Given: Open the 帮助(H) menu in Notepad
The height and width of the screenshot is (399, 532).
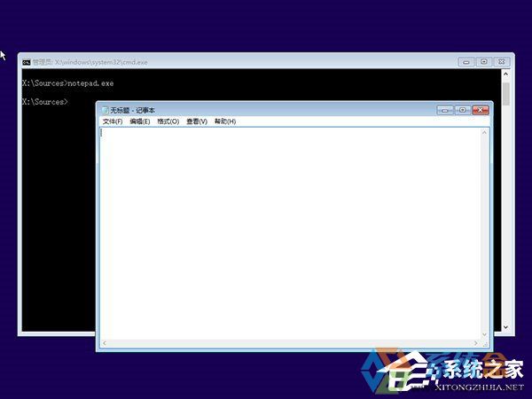Looking at the screenshot, I should point(225,121).
